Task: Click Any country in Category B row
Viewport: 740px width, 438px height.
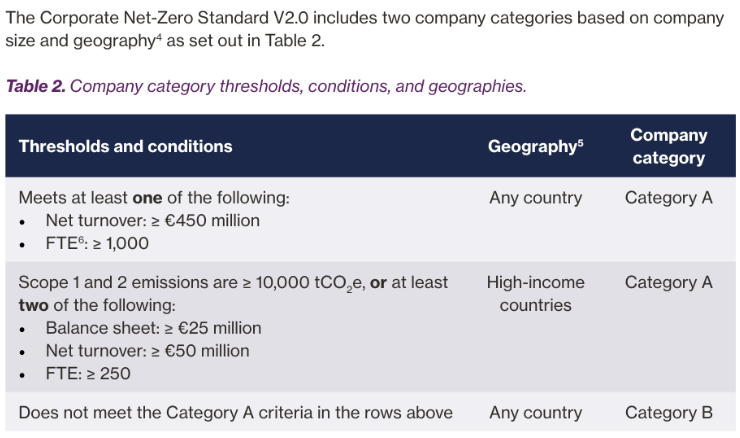Action: click(536, 413)
